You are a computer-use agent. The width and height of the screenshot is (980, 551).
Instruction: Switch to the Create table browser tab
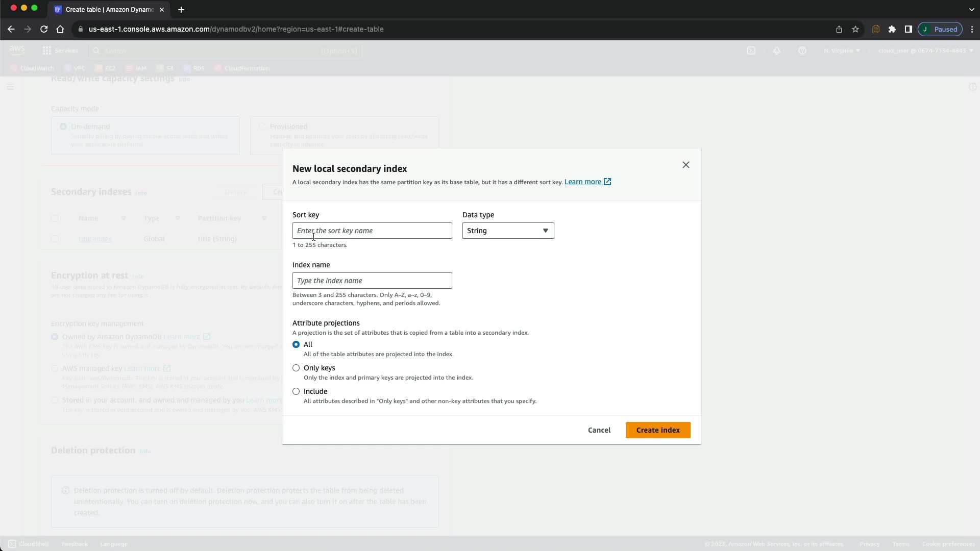point(107,10)
